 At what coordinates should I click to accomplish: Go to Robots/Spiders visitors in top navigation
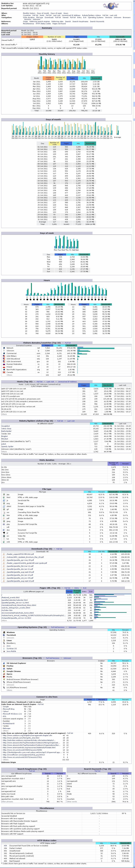(91, 15)
